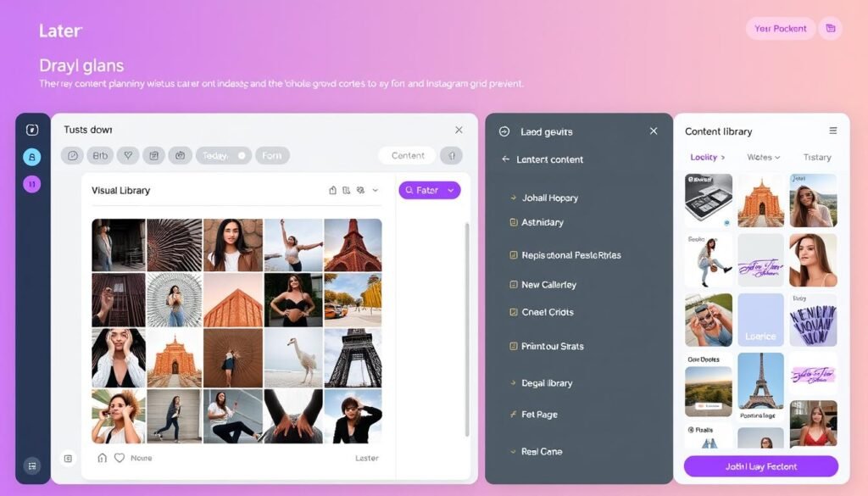Viewport: 868px width, 496px height.
Task: Click the calendar icon near the Today pill
Action: click(153, 155)
